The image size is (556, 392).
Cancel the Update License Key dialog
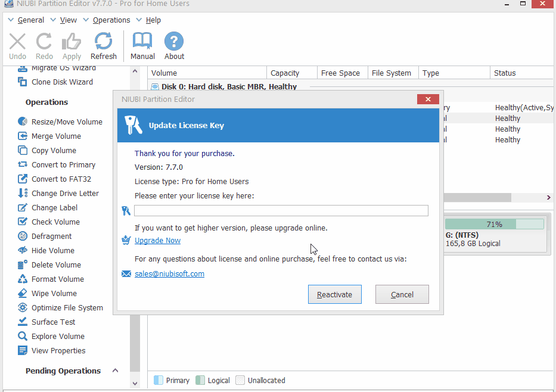pyautogui.click(x=402, y=294)
